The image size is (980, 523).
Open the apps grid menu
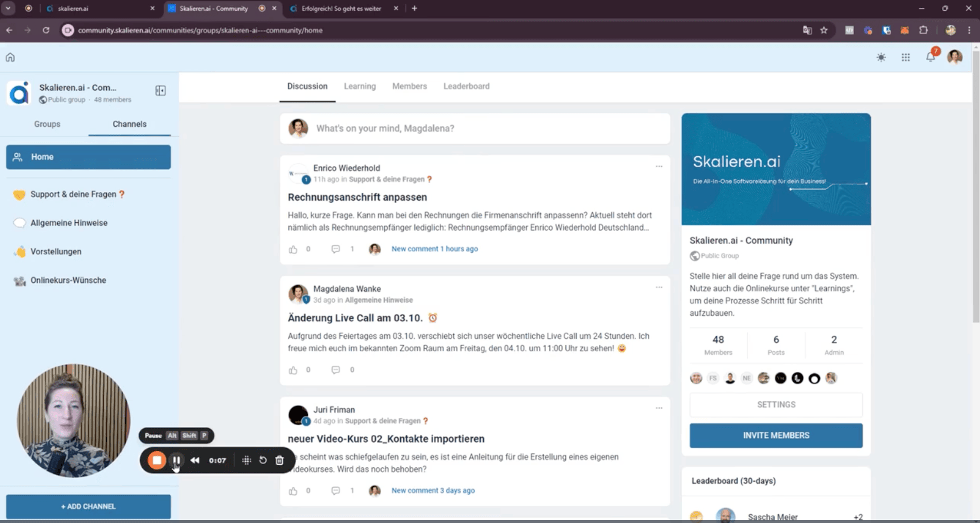point(906,57)
